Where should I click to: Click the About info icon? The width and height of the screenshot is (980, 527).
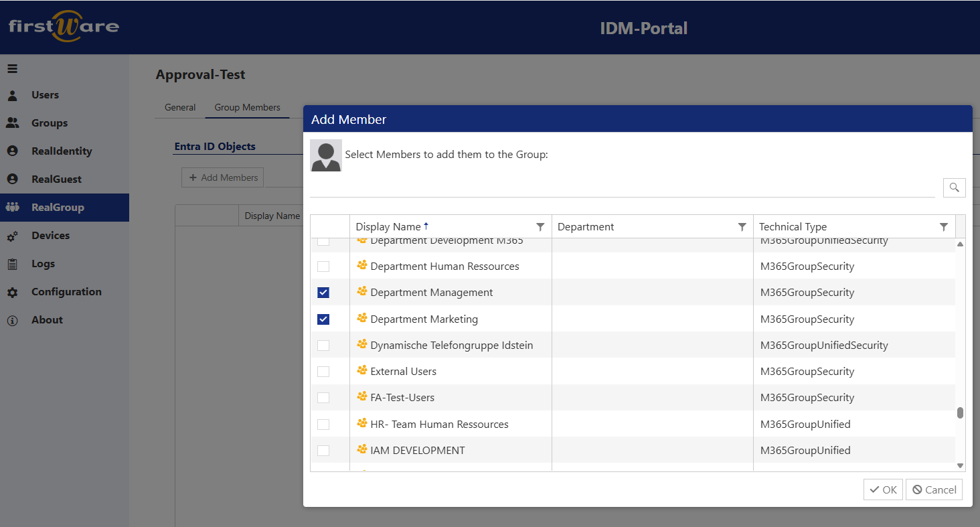[12, 320]
